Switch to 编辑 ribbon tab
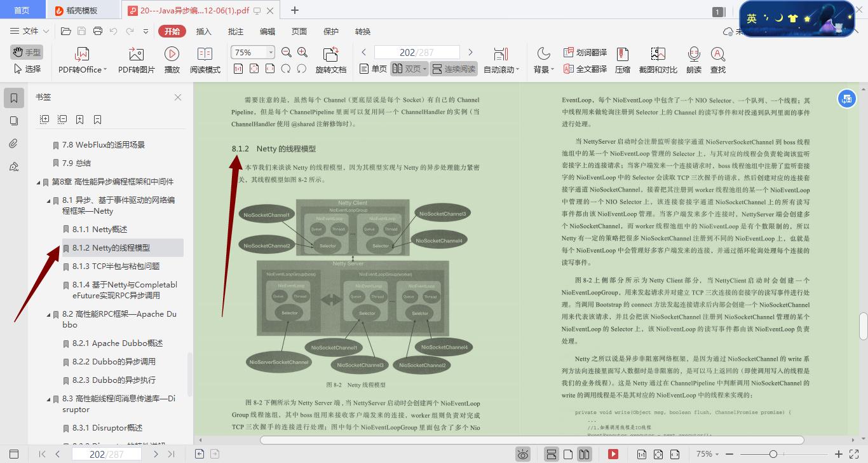The width and height of the screenshot is (868, 463). pyautogui.click(x=268, y=31)
